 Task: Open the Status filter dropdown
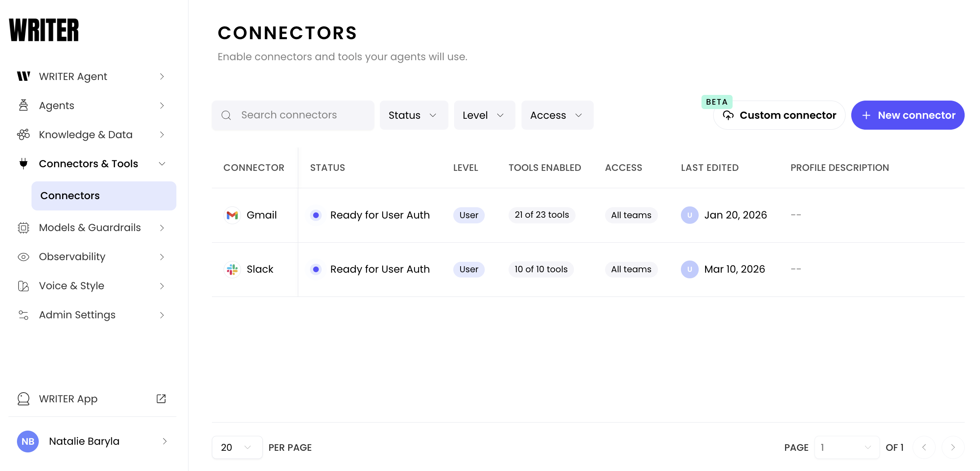click(413, 115)
